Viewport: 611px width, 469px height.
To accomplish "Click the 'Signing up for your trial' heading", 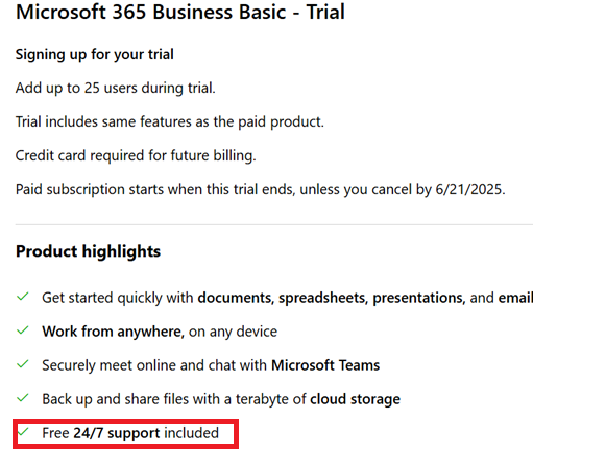I will click(95, 55).
